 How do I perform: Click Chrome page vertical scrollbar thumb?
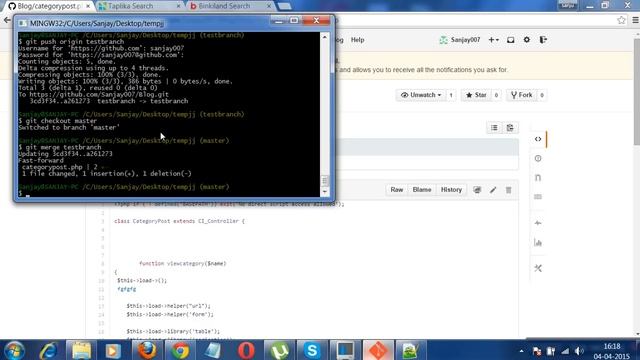(637, 92)
